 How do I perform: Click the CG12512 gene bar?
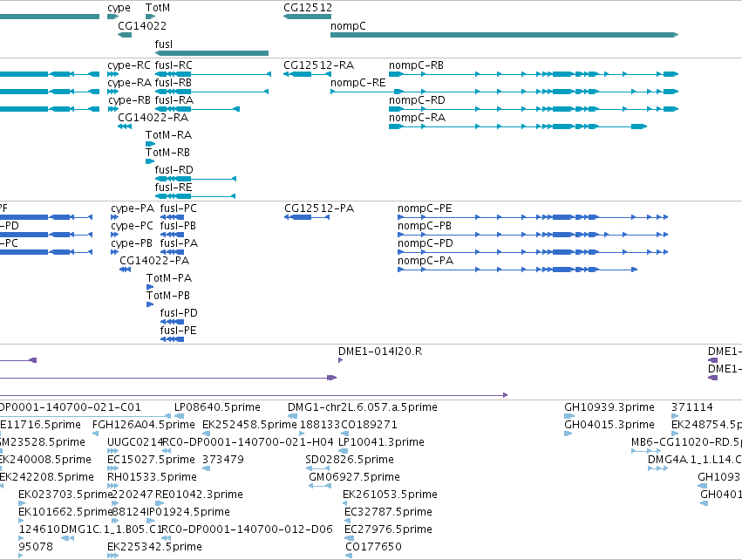[x=307, y=17]
